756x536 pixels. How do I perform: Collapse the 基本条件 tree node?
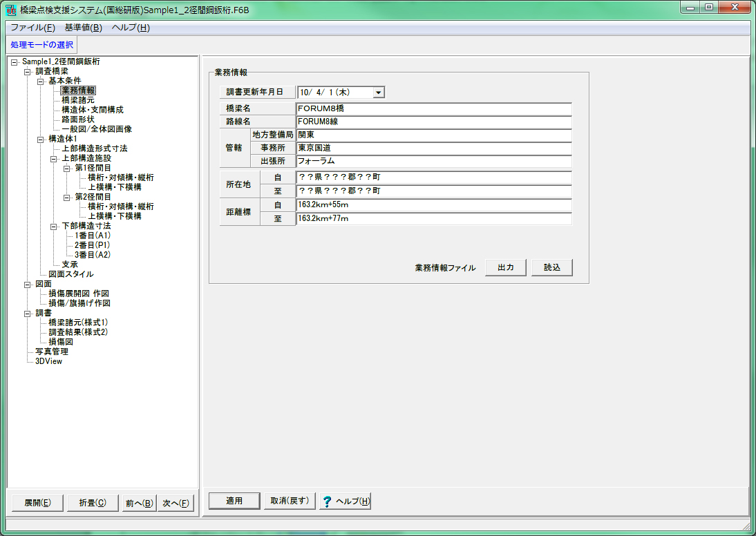pos(41,82)
